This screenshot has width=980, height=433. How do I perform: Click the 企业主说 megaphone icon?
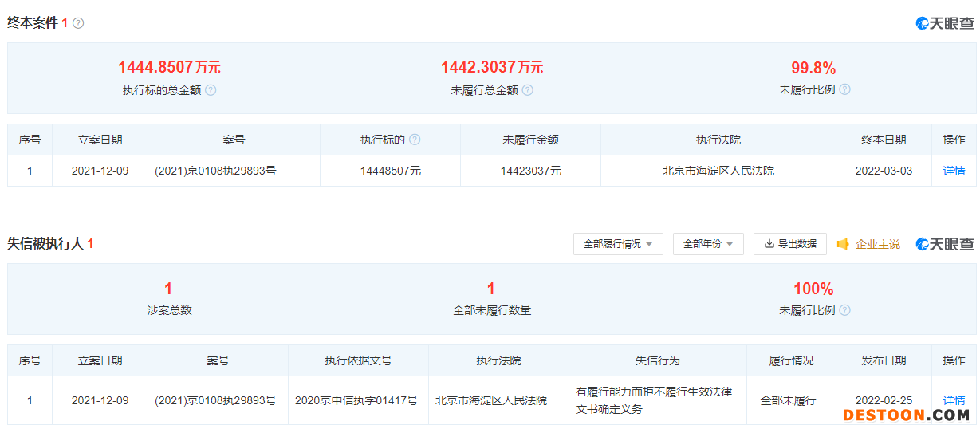pyautogui.click(x=843, y=244)
